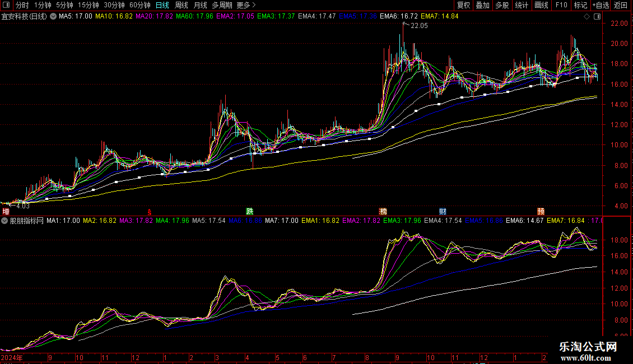
Task: Switch to the 周线 weekly chart
Action: [x=181, y=5]
